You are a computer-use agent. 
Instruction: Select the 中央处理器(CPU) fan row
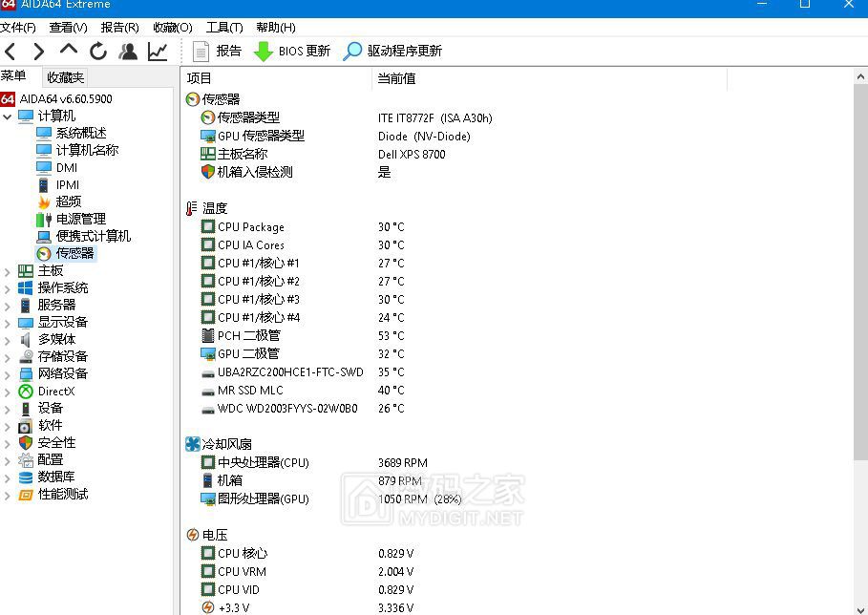coord(314,463)
